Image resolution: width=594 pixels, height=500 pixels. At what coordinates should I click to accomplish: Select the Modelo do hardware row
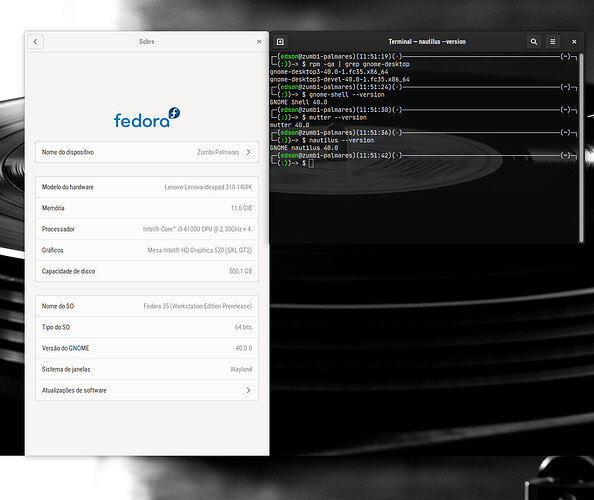coord(147,187)
